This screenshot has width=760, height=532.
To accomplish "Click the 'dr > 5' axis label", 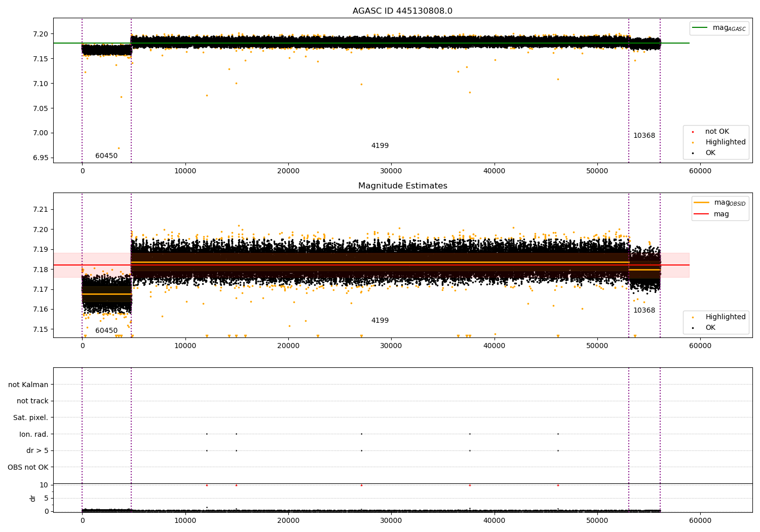I will pyautogui.click(x=37, y=451).
